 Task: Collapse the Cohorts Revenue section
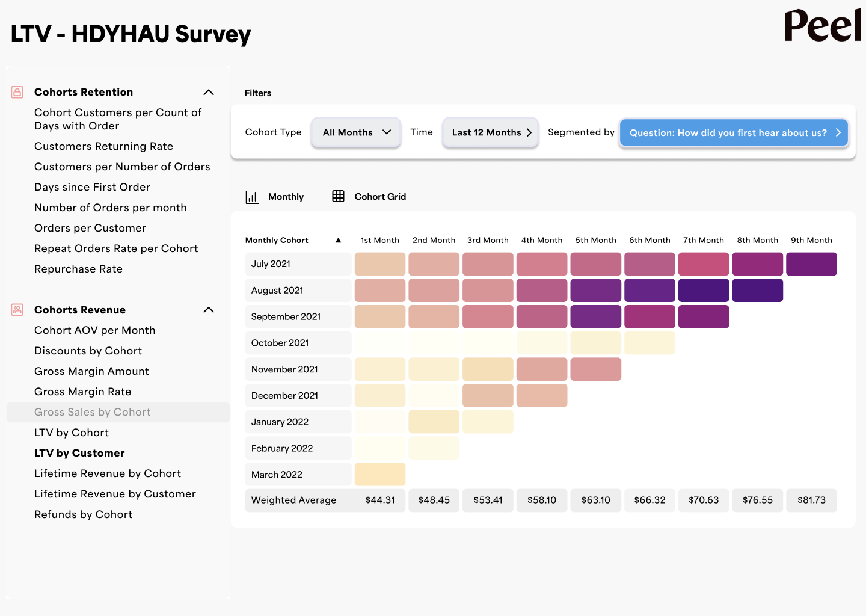coord(209,310)
